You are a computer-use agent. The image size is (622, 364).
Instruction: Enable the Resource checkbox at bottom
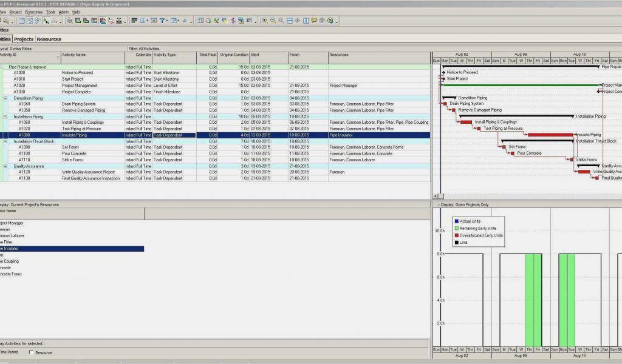pos(32,352)
